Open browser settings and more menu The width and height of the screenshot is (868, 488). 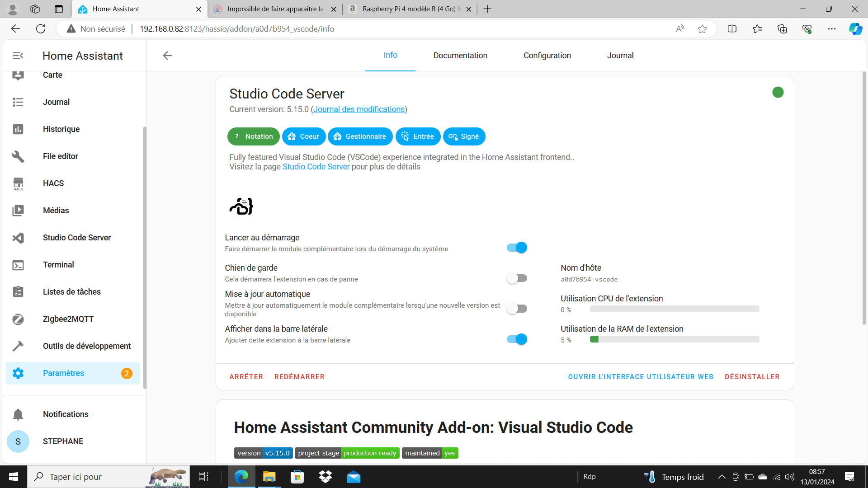tap(832, 29)
